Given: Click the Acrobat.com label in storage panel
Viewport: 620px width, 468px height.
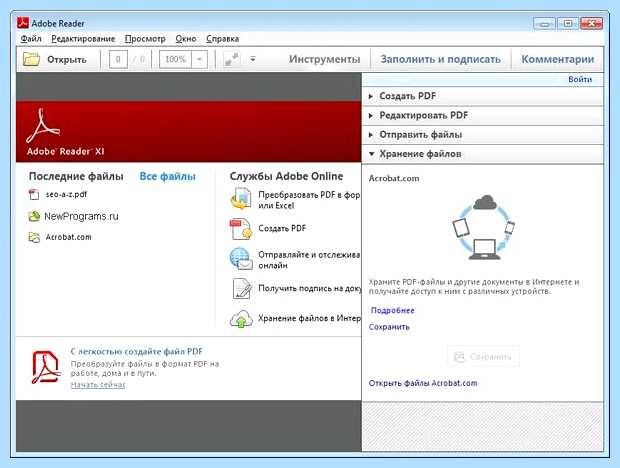Looking at the screenshot, I should tap(394, 178).
